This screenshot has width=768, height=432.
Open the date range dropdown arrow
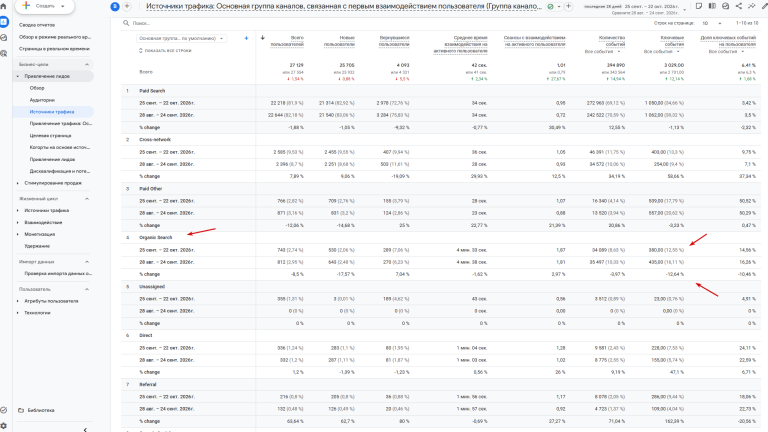685,9
